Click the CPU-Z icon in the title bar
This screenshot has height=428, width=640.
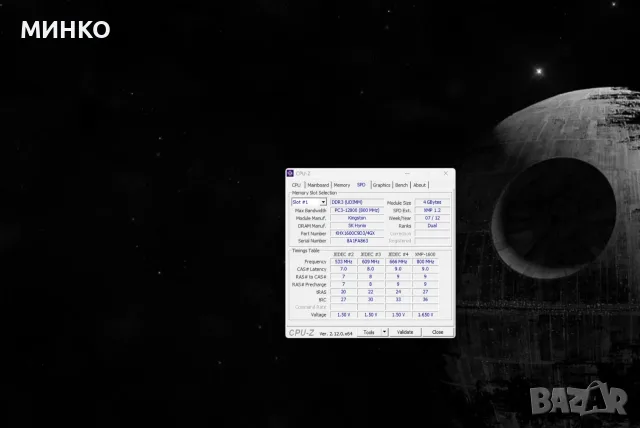290,173
